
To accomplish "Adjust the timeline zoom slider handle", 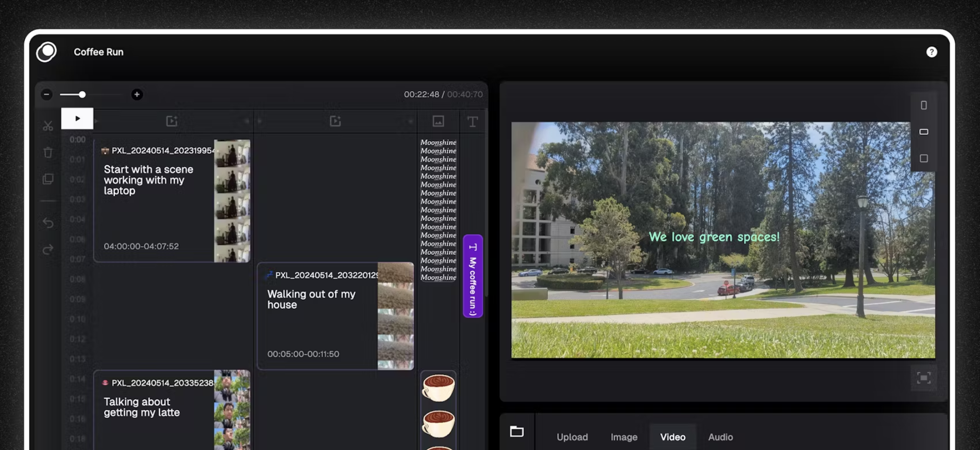I will point(82,94).
